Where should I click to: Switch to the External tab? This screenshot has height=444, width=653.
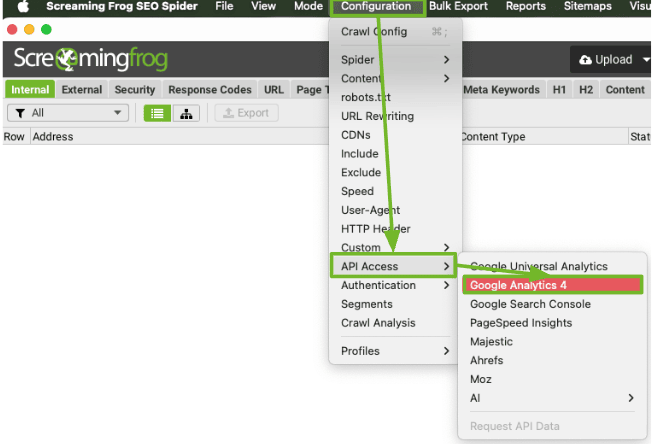click(x=82, y=89)
